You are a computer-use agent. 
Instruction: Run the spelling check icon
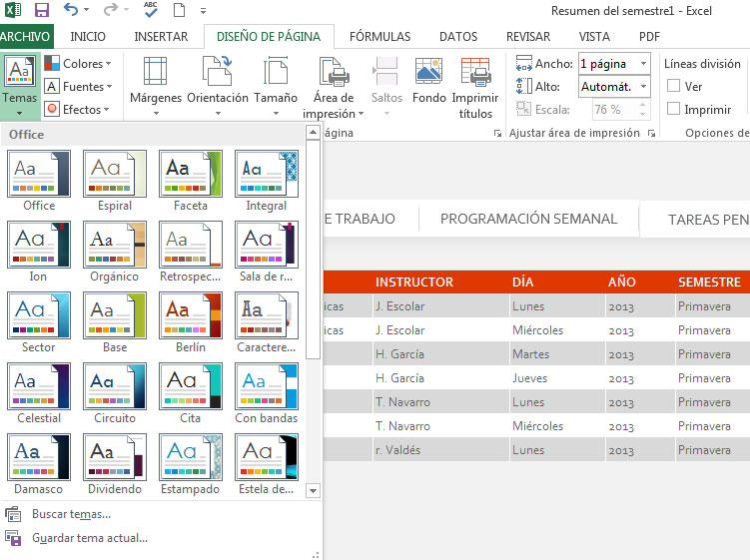151,10
